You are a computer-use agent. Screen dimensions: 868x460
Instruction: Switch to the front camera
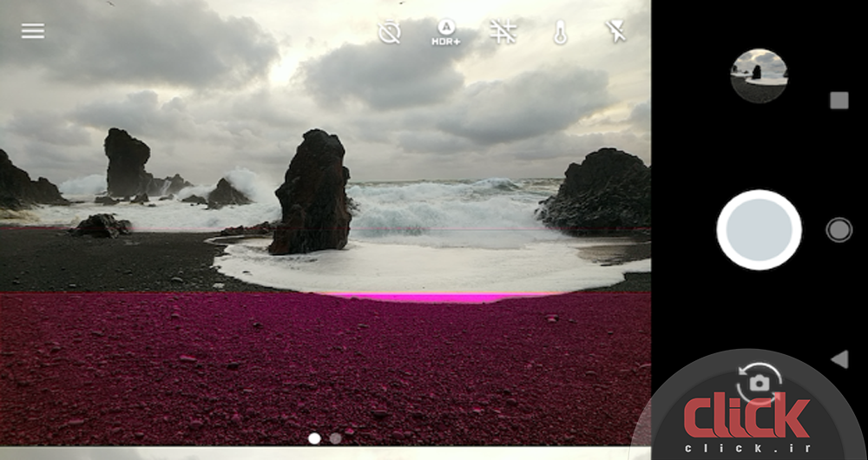click(759, 383)
